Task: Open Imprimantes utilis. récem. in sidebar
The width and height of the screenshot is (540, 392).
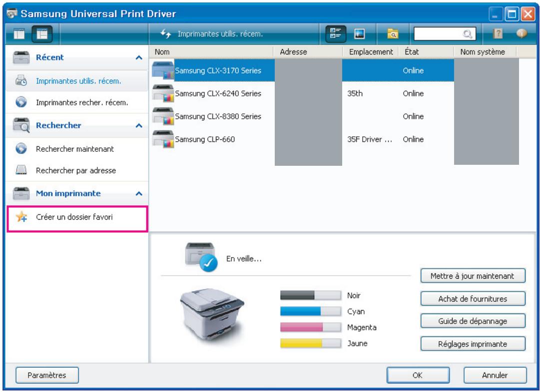Action: click(77, 81)
